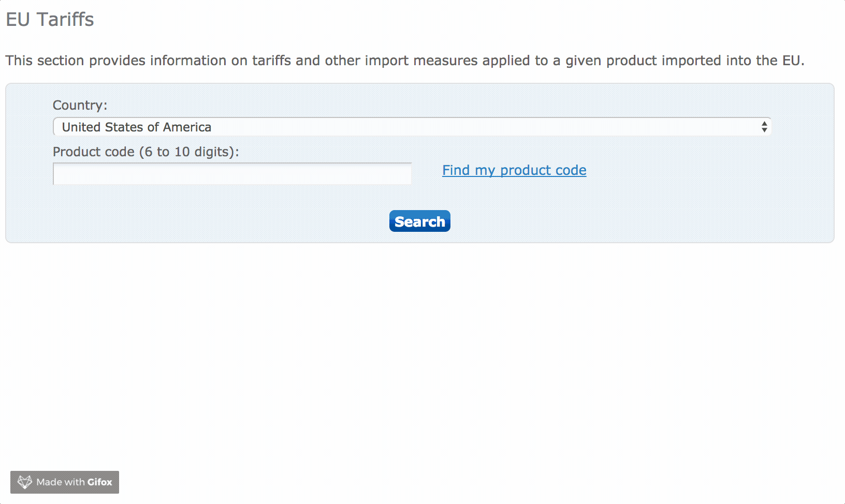Viewport: 845px width, 504px height.
Task: Click the '(6 to 10 digits)' hint text
Action: tap(188, 152)
